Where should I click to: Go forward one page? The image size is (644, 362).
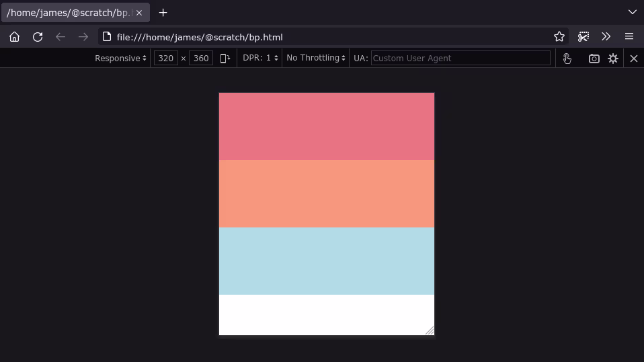point(83,37)
